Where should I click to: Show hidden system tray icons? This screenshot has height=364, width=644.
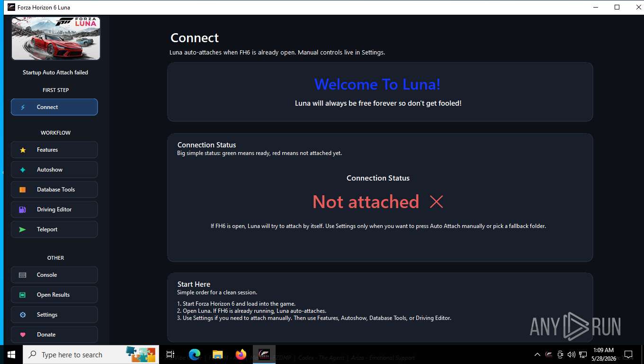click(x=537, y=355)
